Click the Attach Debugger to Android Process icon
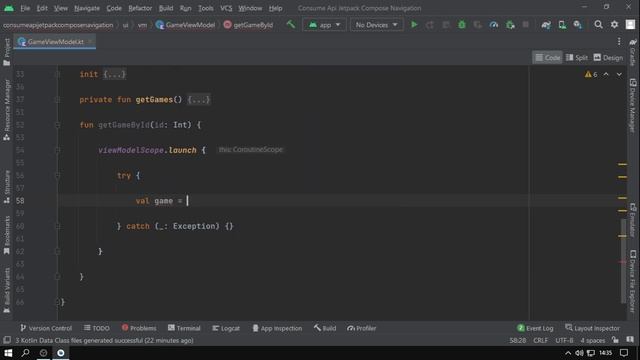This screenshot has height=360, width=640. 510,24
